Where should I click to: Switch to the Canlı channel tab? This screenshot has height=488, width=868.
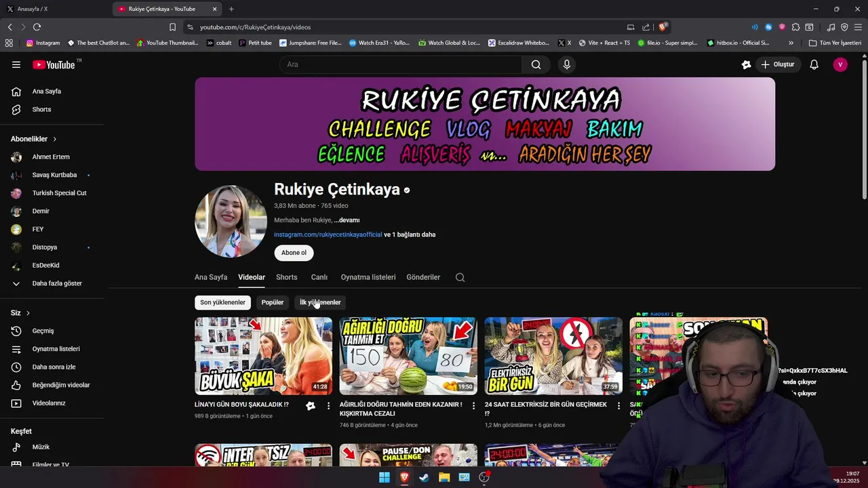[319, 277]
